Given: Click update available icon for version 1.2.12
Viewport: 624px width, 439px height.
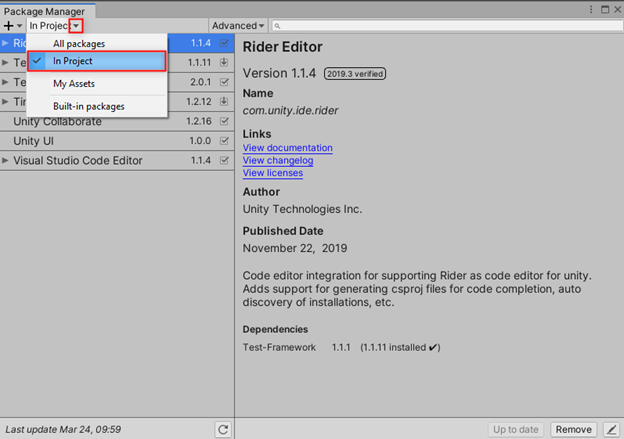Looking at the screenshot, I should (224, 101).
